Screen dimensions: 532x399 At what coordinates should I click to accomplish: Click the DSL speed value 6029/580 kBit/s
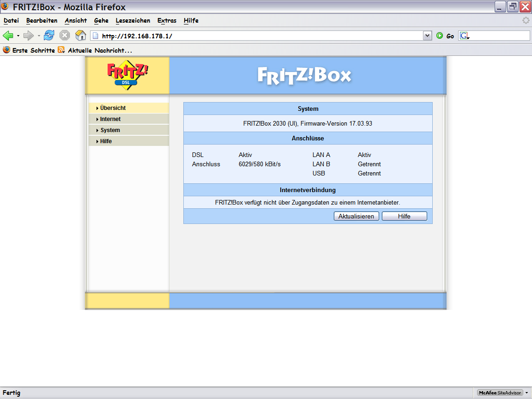point(260,164)
